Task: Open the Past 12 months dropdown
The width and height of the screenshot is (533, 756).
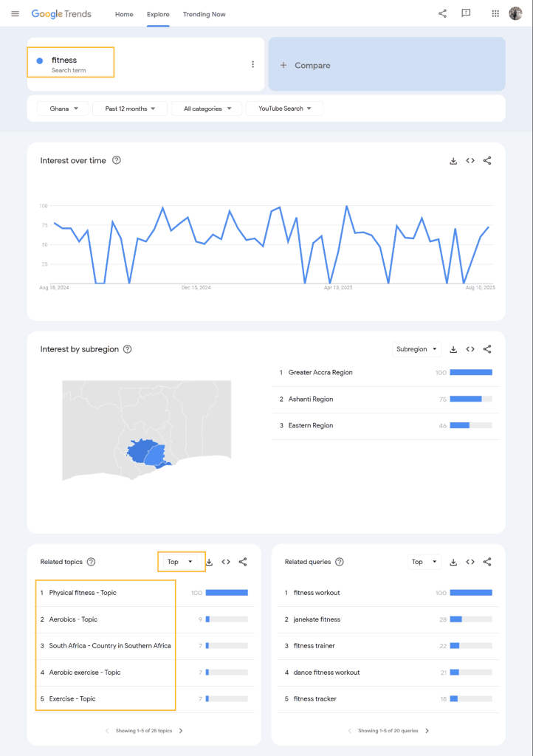Action: (x=130, y=109)
